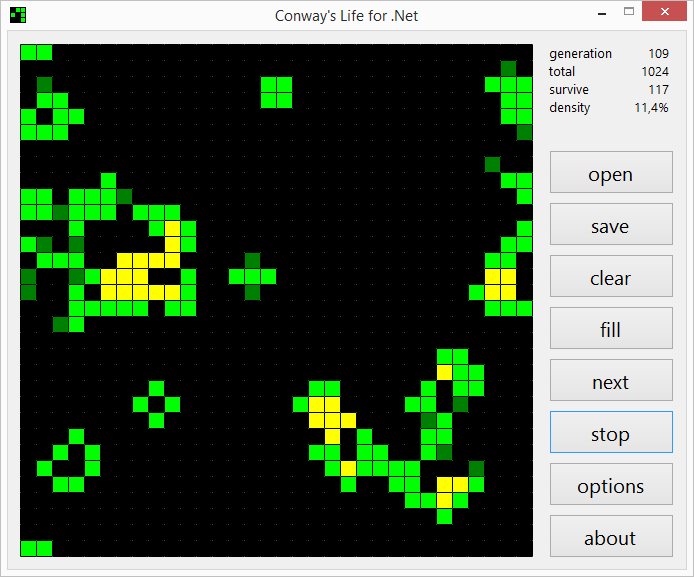Save the current pattern
The height and width of the screenshot is (577, 694).
point(610,227)
